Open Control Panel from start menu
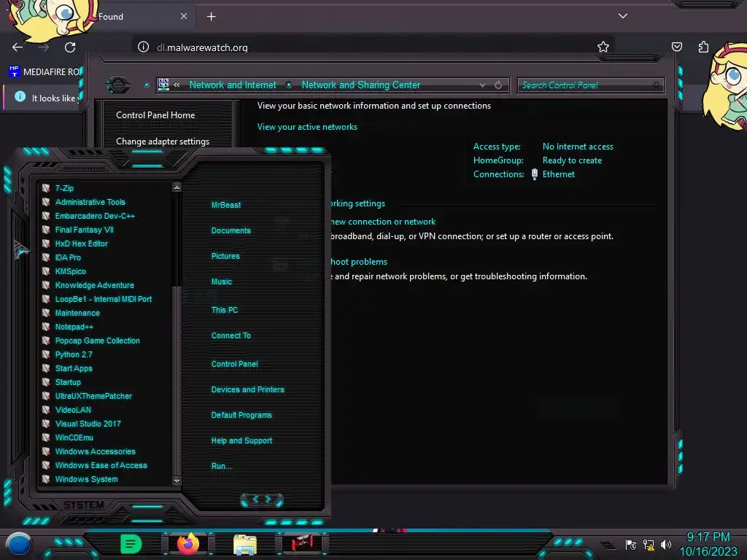Image resolution: width=747 pixels, height=560 pixels. (234, 364)
